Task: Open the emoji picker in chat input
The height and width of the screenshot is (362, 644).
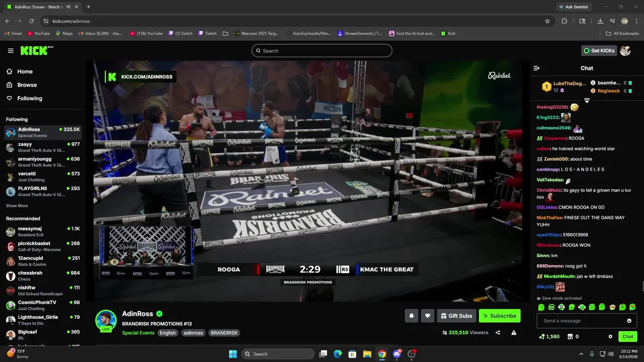Action: tap(629, 321)
